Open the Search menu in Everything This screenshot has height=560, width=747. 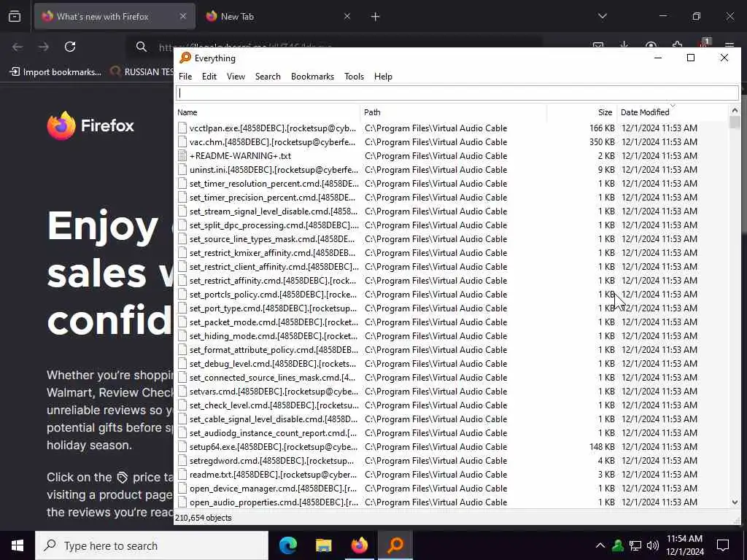268,77
